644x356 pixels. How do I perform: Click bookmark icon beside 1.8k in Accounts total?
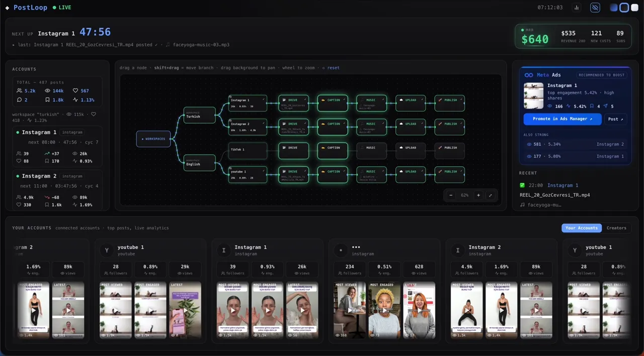point(47,100)
